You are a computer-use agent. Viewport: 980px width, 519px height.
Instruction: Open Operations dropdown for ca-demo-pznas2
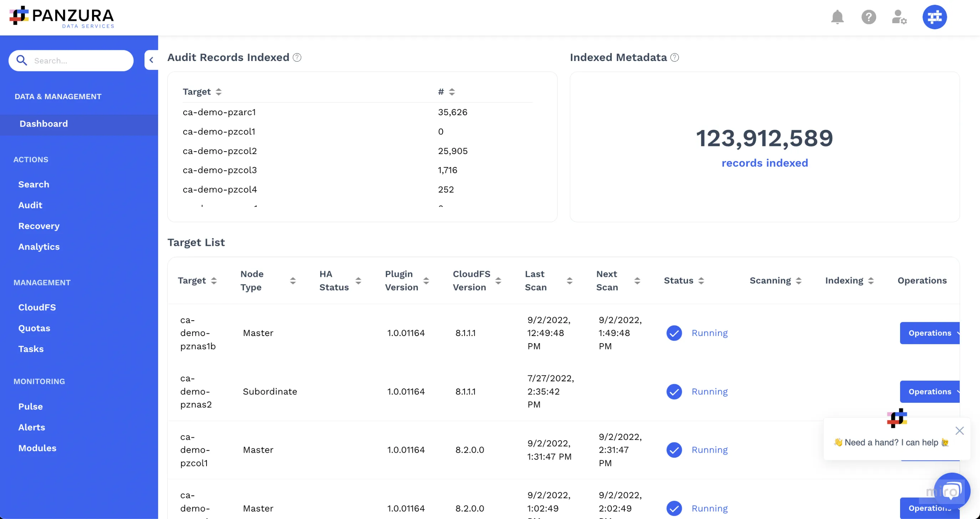click(929, 392)
